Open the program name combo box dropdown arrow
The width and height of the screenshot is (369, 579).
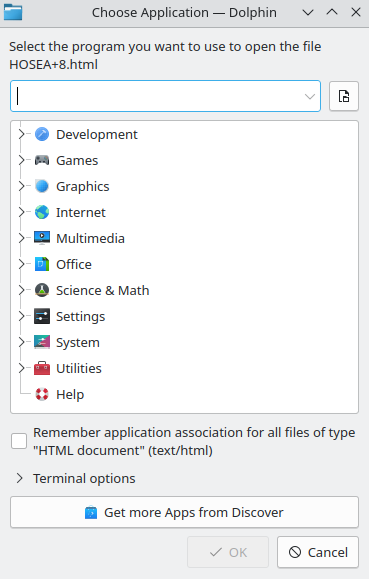coord(310,96)
